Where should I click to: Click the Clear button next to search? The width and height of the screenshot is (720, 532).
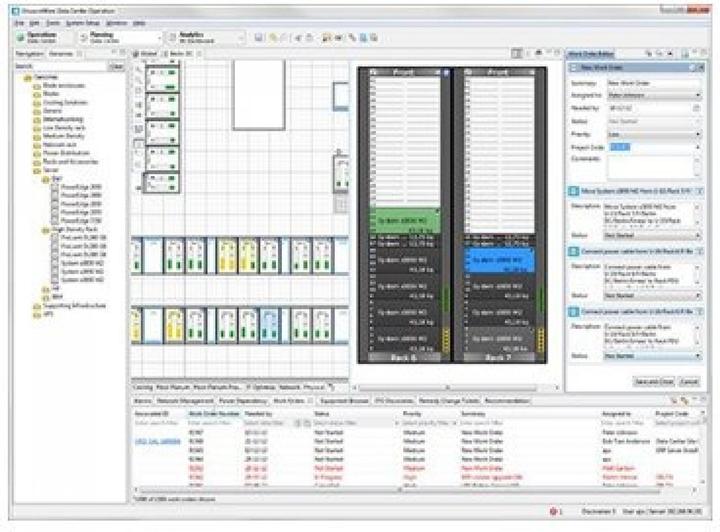coord(117,67)
